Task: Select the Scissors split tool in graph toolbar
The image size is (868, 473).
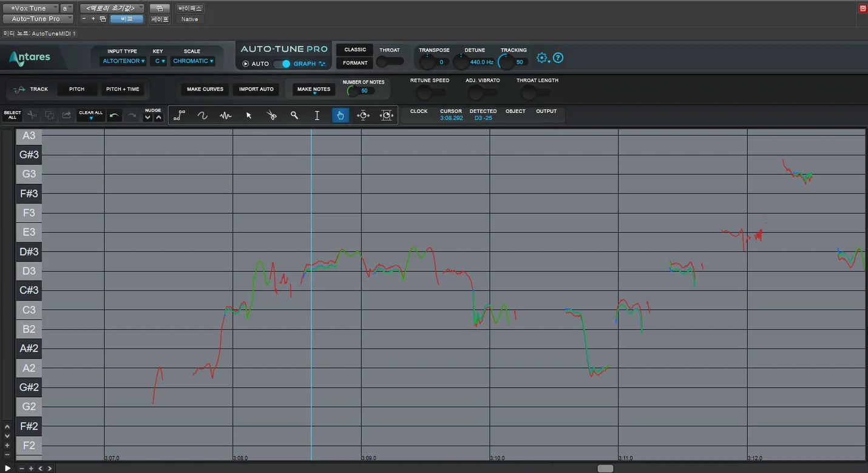Action: pos(271,115)
